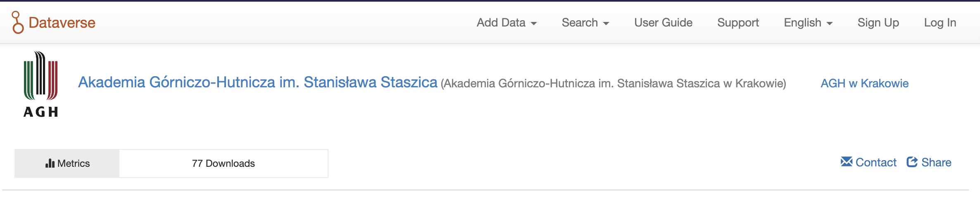Open Akademia Górniczo-Hutnicza dataverse title link
Screen dimensions: 980x197
point(258,82)
